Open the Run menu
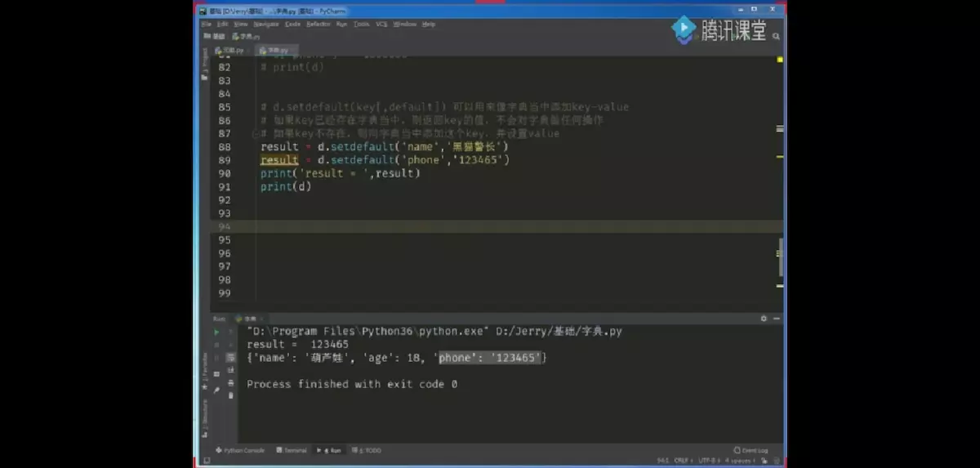 click(341, 25)
